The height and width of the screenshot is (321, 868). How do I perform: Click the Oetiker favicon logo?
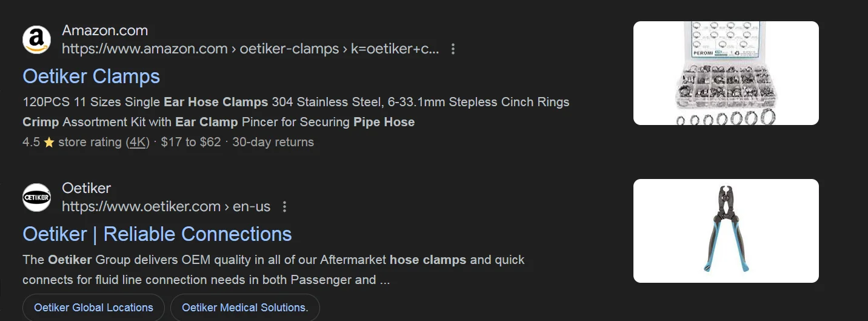[37, 198]
